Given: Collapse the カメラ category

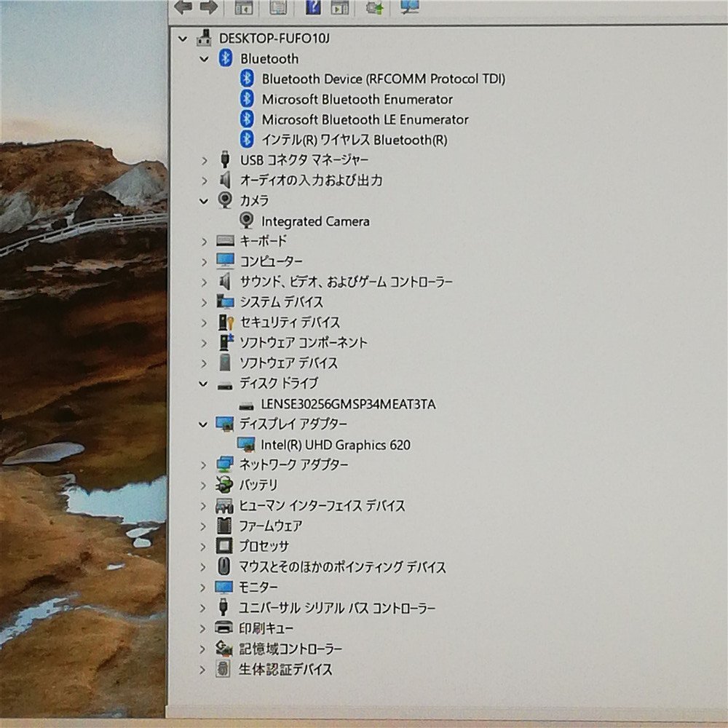Looking at the screenshot, I should pyautogui.click(x=205, y=201).
